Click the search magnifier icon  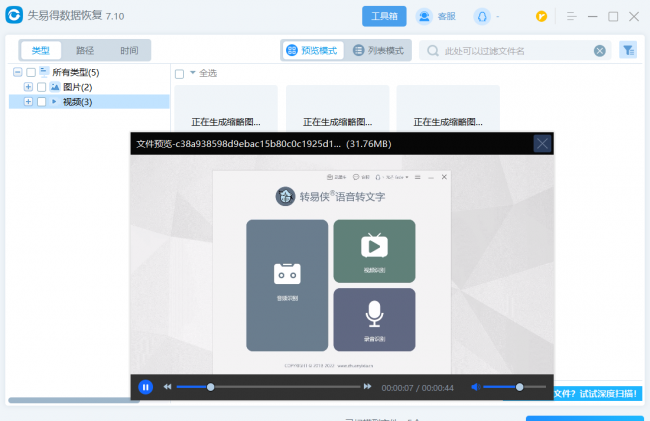[x=433, y=51]
